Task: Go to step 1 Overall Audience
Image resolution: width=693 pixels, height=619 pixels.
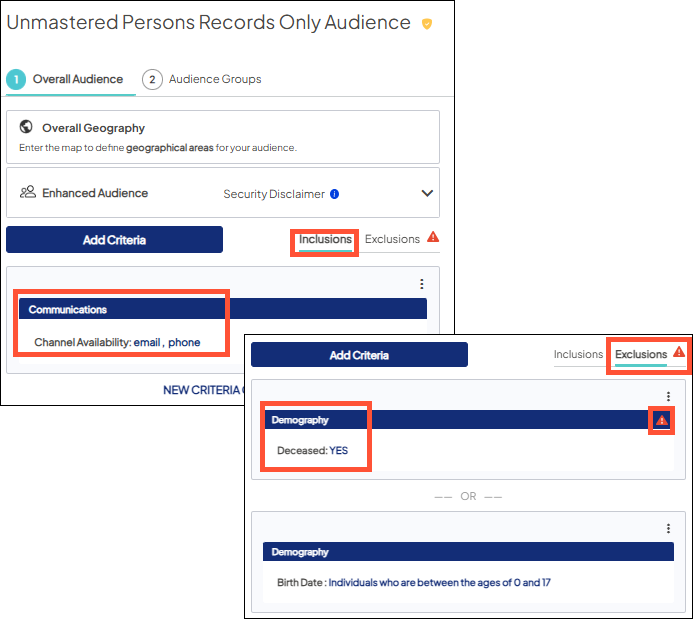Action: click(68, 79)
